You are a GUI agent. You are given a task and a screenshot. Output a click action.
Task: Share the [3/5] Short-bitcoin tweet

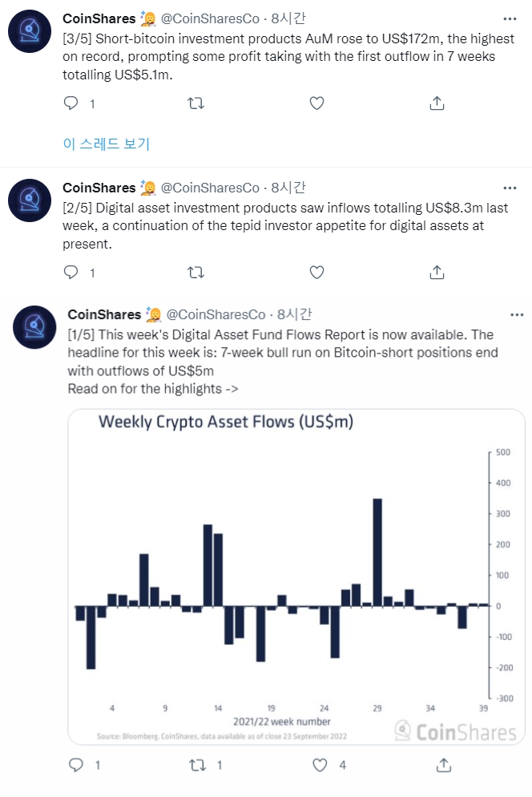(x=437, y=103)
